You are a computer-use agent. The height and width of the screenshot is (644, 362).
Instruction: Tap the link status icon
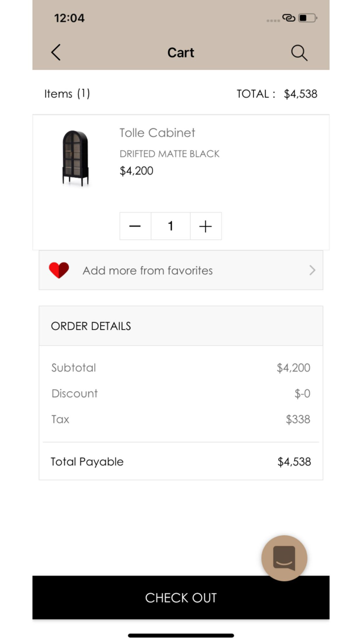coord(289,18)
